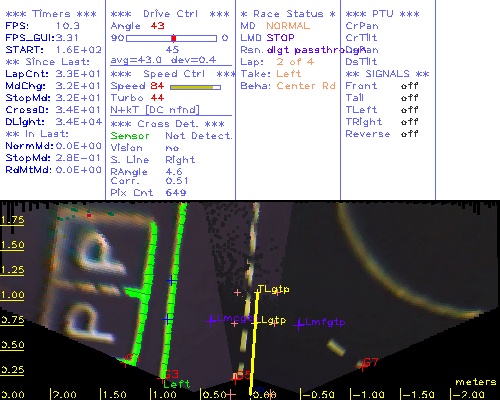Screen dimensions: 500x400
Task: Toggle the Reverse signal off value
Action: pos(409,134)
